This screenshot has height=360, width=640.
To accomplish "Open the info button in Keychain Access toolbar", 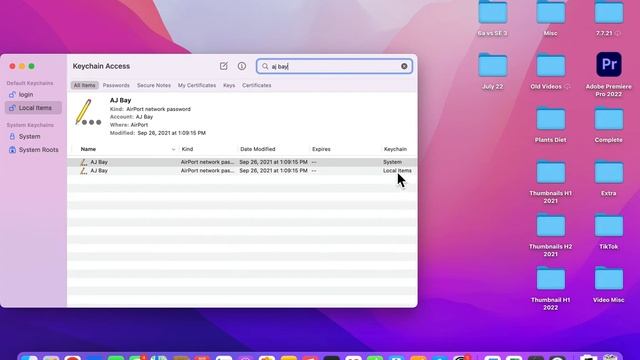I will 242,66.
